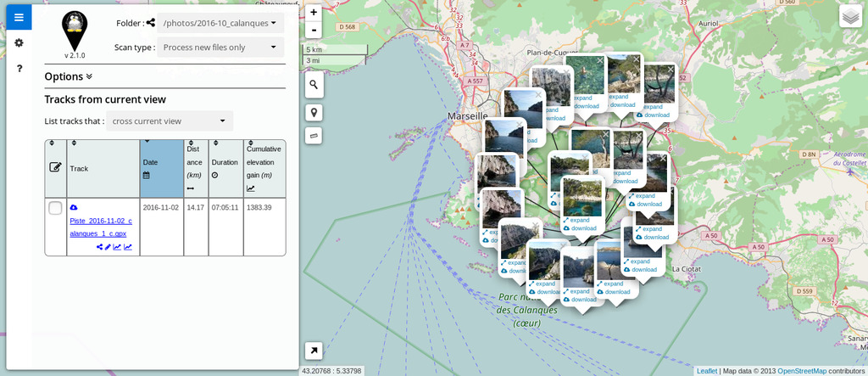Image resolution: width=868 pixels, height=376 pixels.
Task: Zoom out on the map
Action: coord(314,30)
